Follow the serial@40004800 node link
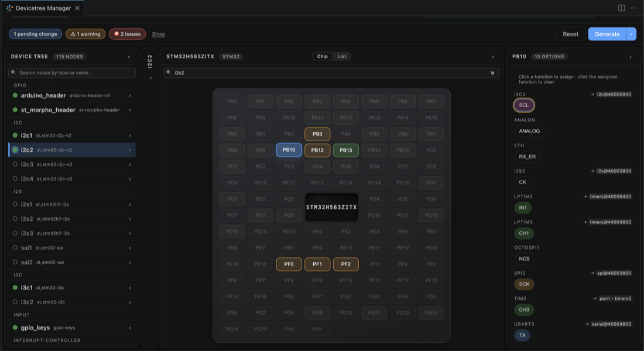Viewport: 644px width, 351px height. [611, 324]
